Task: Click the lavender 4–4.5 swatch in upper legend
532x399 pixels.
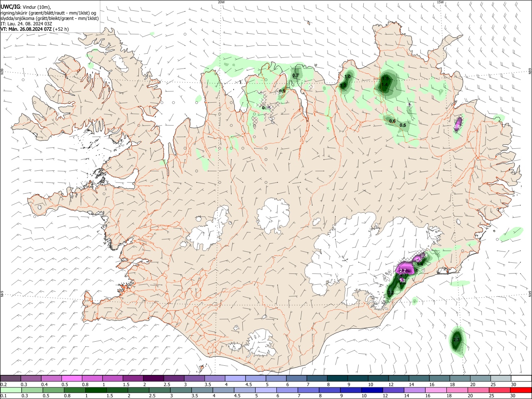Action: 235,379
